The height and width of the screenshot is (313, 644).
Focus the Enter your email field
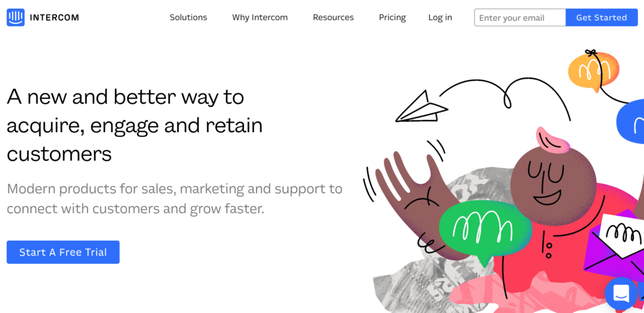pyautogui.click(x=520, y=18)
